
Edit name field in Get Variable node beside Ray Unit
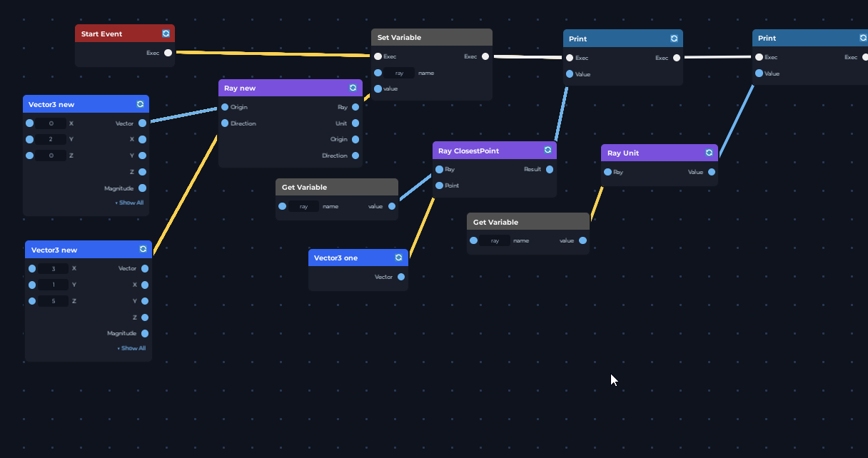[495, 240]
